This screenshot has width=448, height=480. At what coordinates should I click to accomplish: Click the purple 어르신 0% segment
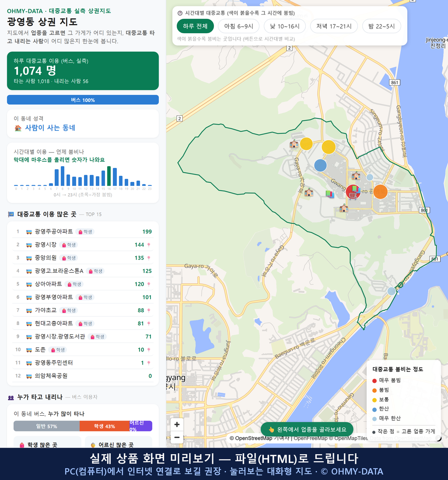[x=140, y=426]
